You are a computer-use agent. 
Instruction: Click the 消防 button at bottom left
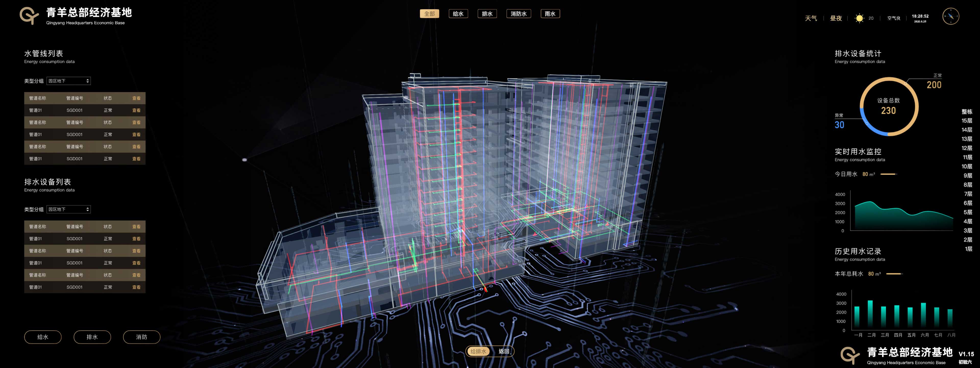pos(142,337)
